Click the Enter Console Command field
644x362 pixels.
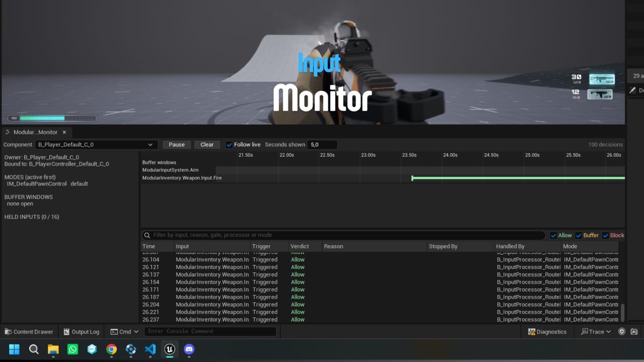pyautogui.click(x=210, y=331)
